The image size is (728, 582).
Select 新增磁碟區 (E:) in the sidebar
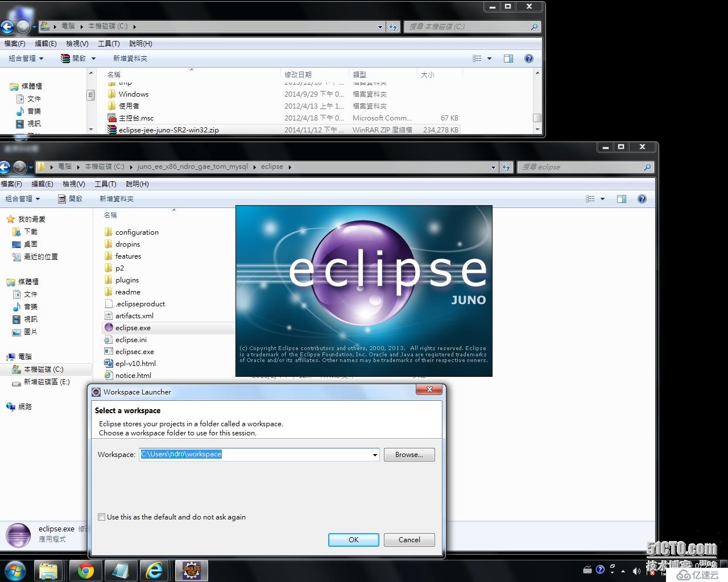[47, 382]
